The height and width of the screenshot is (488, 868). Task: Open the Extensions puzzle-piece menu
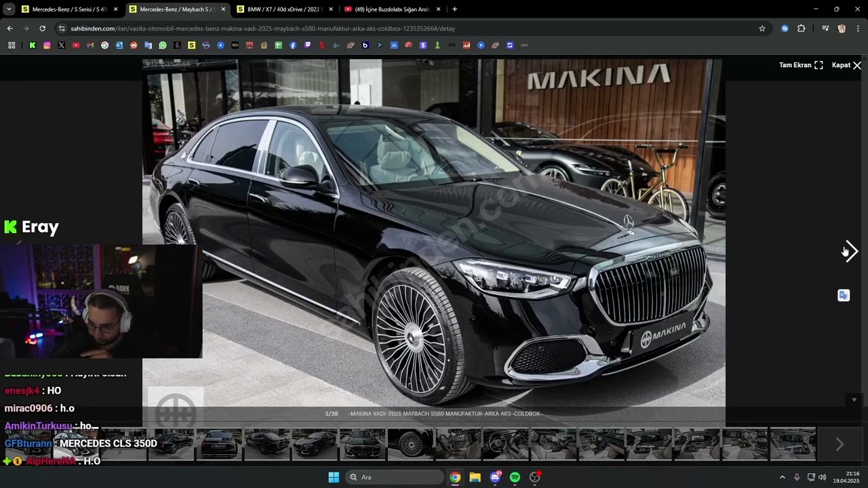802,28
